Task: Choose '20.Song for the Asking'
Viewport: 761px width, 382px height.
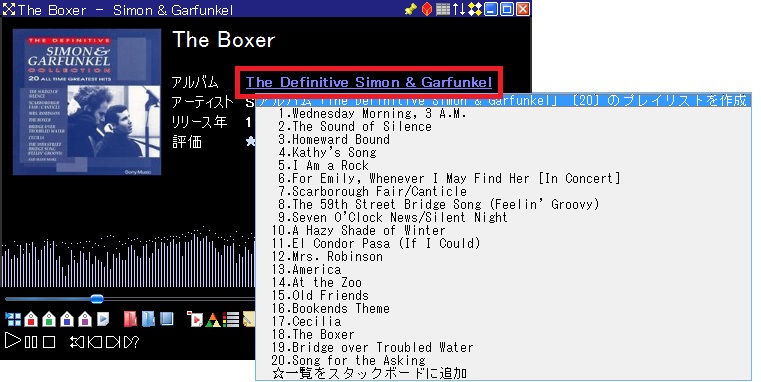Action: click(x=503, y=360)
